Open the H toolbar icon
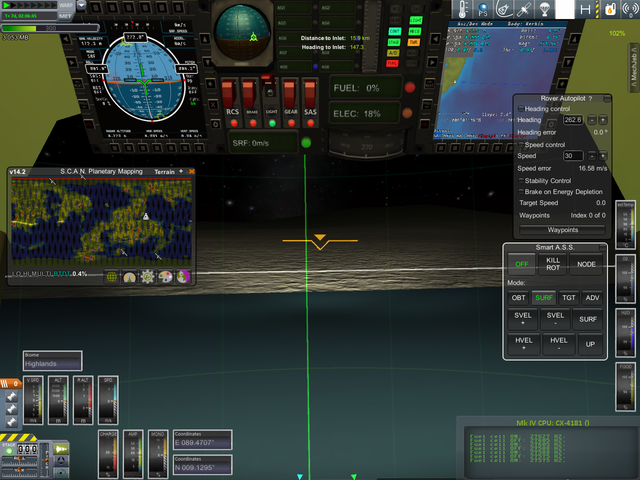The width and height of the screenshot is (640, 480). tap(586, 9)
